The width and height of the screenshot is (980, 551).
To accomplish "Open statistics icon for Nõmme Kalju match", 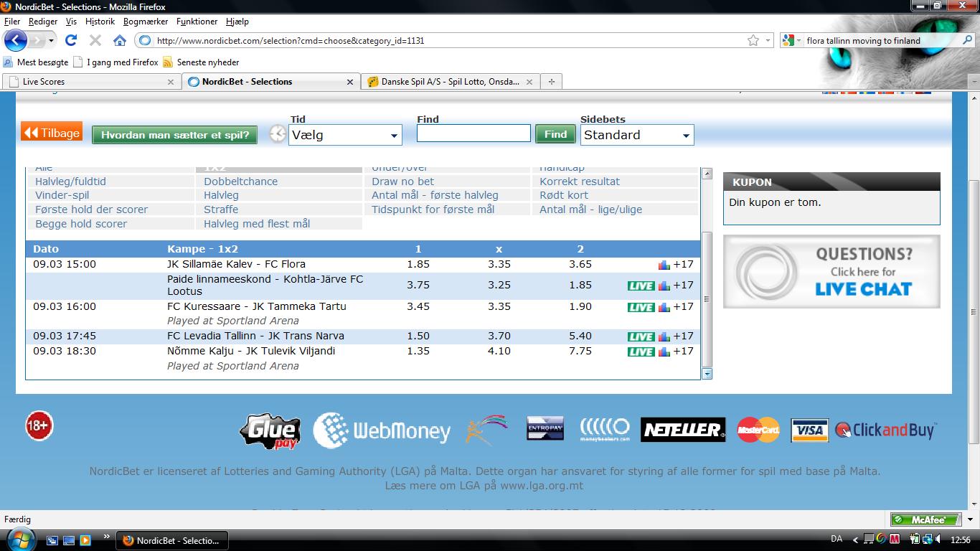I will pos(664,352).
